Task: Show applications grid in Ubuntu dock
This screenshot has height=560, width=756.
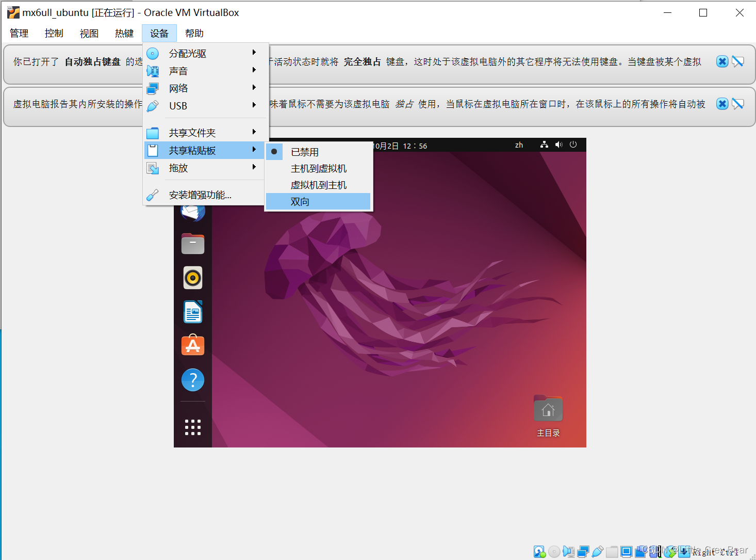Action: tap(193, 427)
